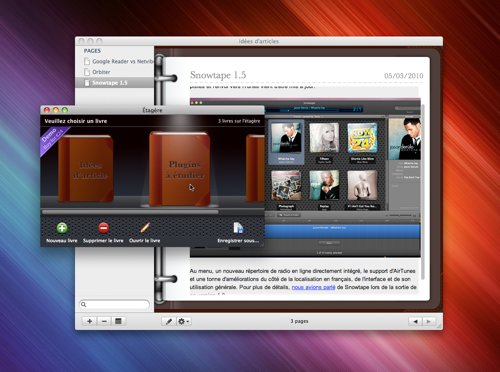Select the Orbiter page in sidebar
Image resolution: width=500 pixels, height=372 pixels.
pos(115,72)
